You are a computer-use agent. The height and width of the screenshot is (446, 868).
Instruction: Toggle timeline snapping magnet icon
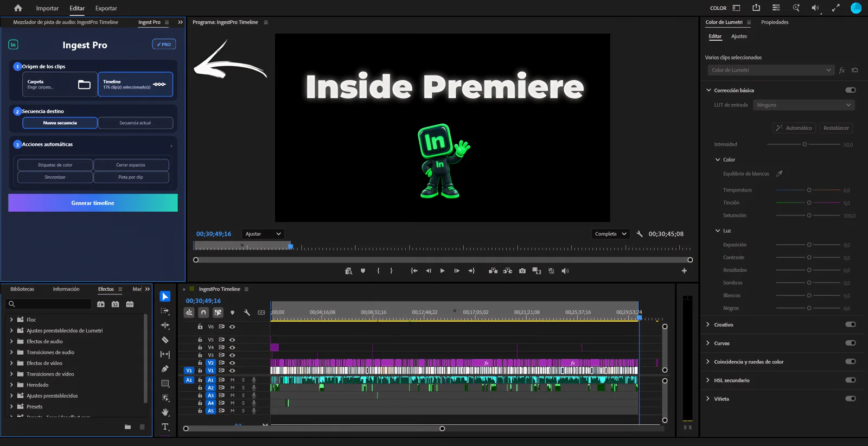[x=203, y=313]
